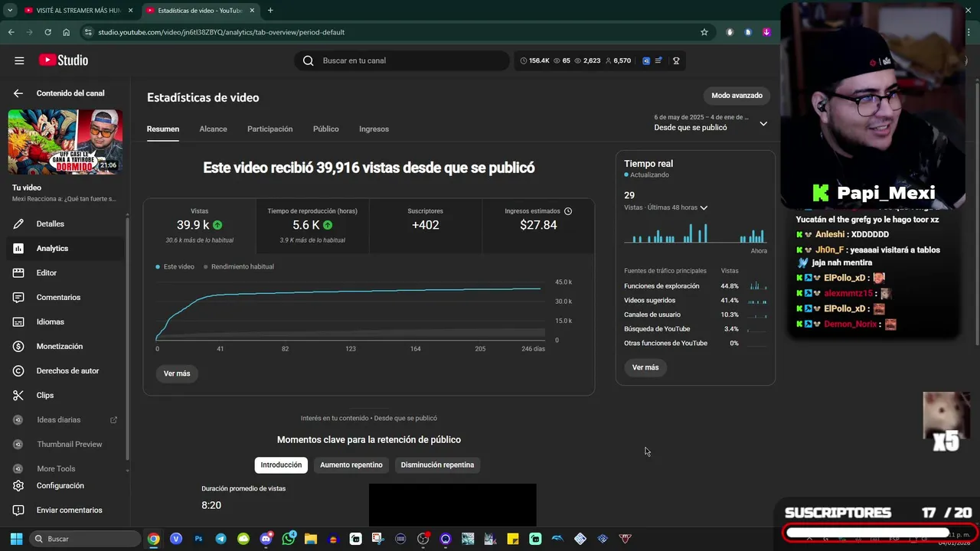Click Ver más in the Tiempo real card
The height and width of the screenshot is (551, 980).
(x=645, y=367)
